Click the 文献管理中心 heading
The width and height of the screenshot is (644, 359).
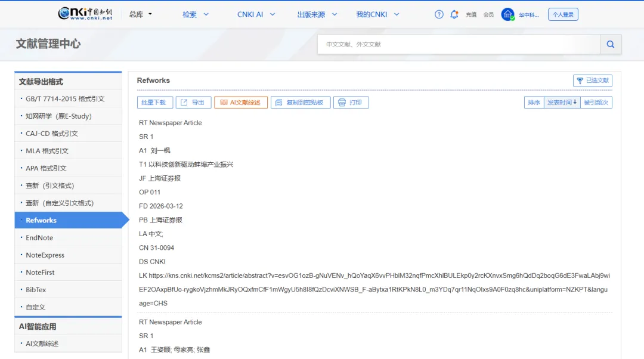click(x=48, y=44)
